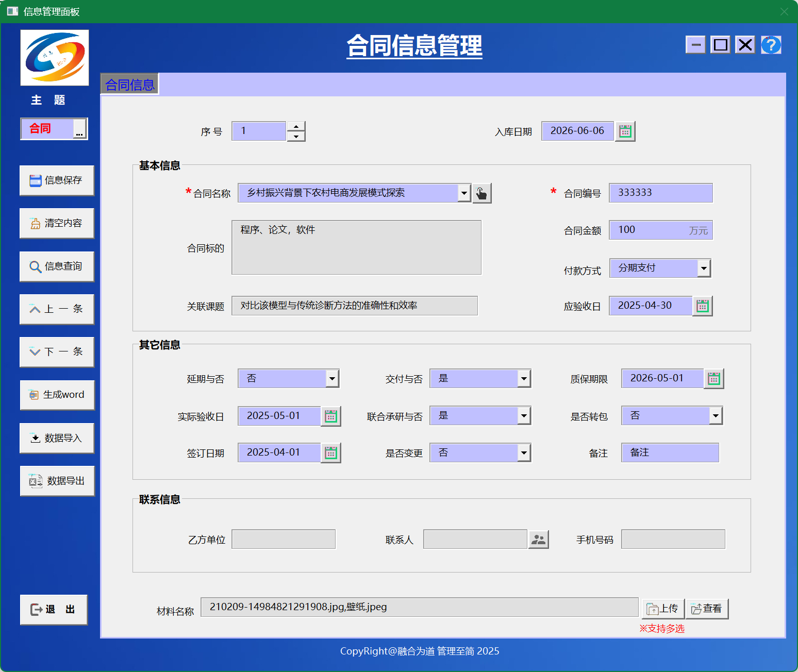Open the 是否转包 dropdown
Screen dimensions: 798x672
click(716, 415)
